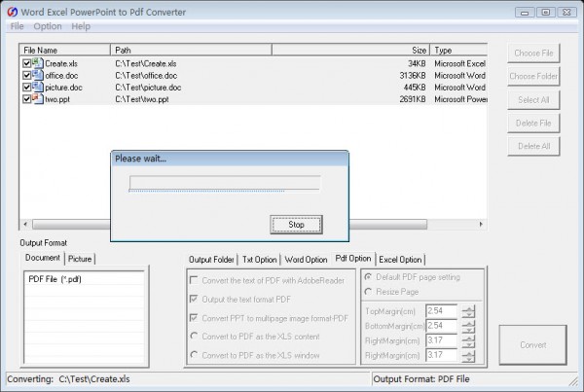The image size is (584, 392).
Task: Decrease the BottomMargin spinner value
Action: [468, 329]
